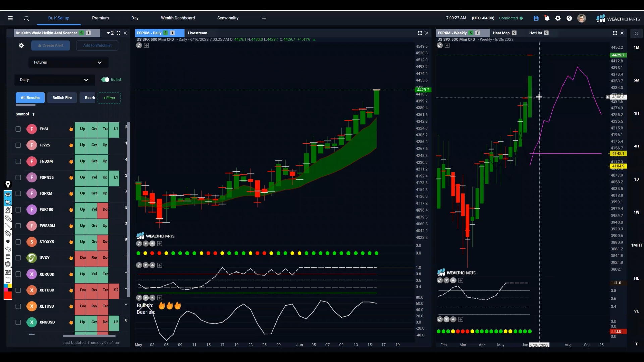644x362 pixels.
Task: Open the symbol search magnifier
Action: coord(26,19)
